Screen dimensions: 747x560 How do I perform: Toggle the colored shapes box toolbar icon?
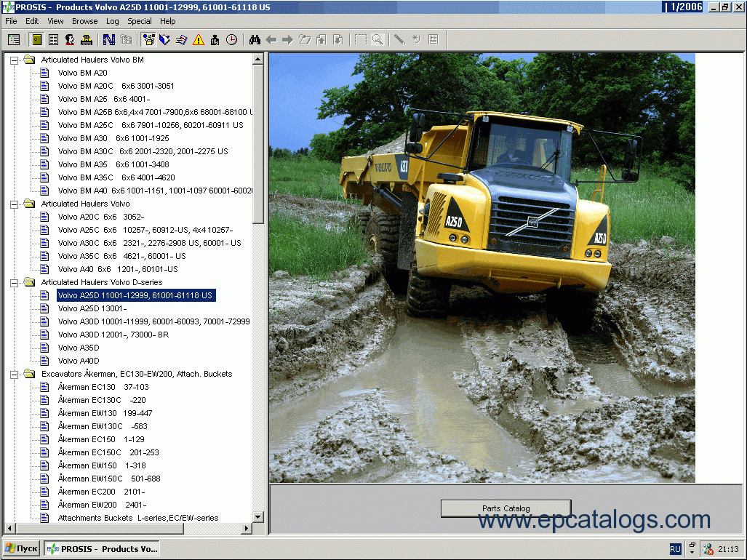tap(148, 39)
